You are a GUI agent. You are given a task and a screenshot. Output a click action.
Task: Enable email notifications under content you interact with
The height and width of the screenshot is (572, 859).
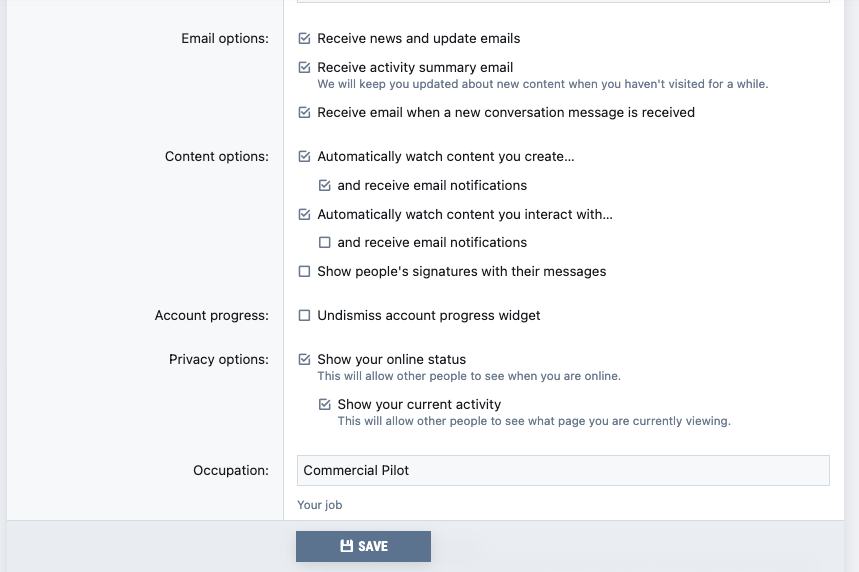(x=324, y=242)
